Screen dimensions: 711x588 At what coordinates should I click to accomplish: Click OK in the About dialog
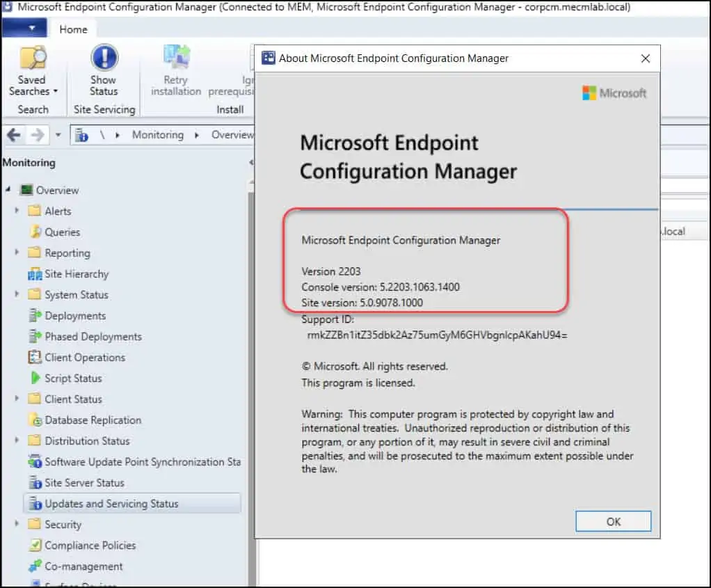[613, 521]
